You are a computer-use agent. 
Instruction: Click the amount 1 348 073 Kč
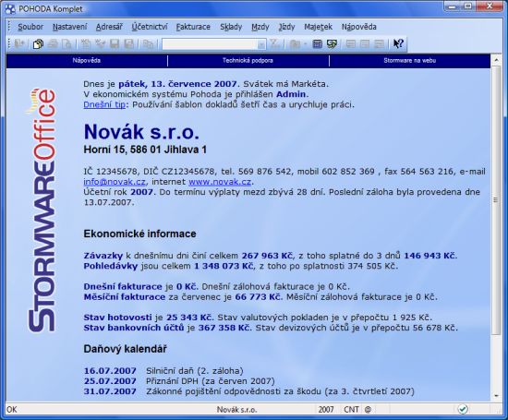coord(224,266)
